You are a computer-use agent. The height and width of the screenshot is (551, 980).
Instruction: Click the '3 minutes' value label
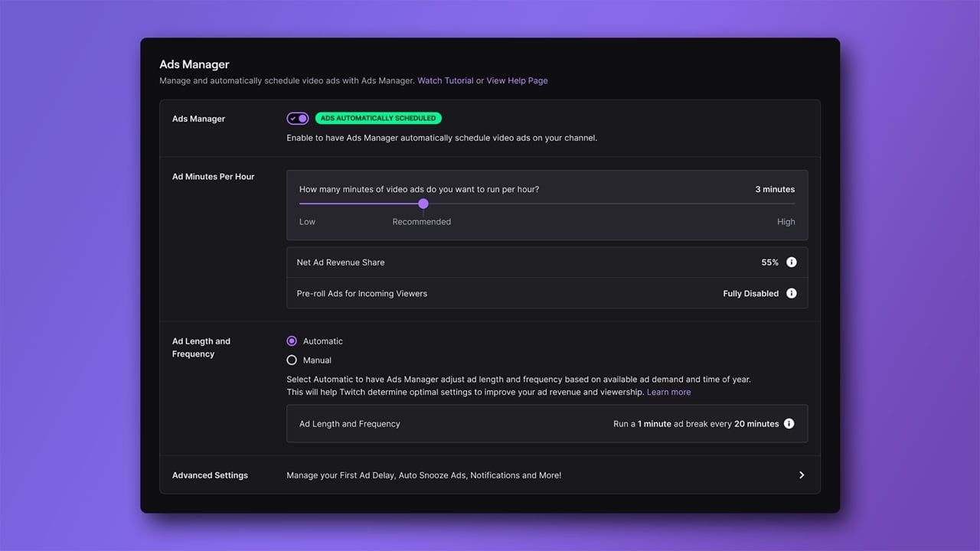tap(775, 189)
